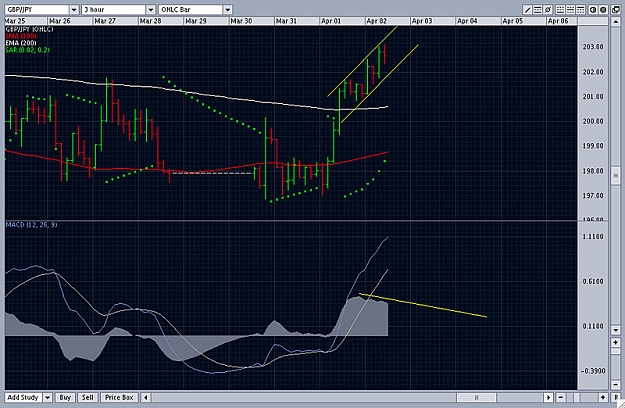This screenshot has height=408, width=625.
Task: Click the Price Box button
Action: 119,397
